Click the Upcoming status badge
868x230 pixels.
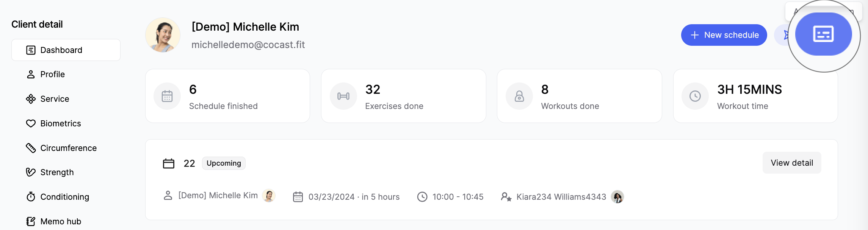pos(224,163)
